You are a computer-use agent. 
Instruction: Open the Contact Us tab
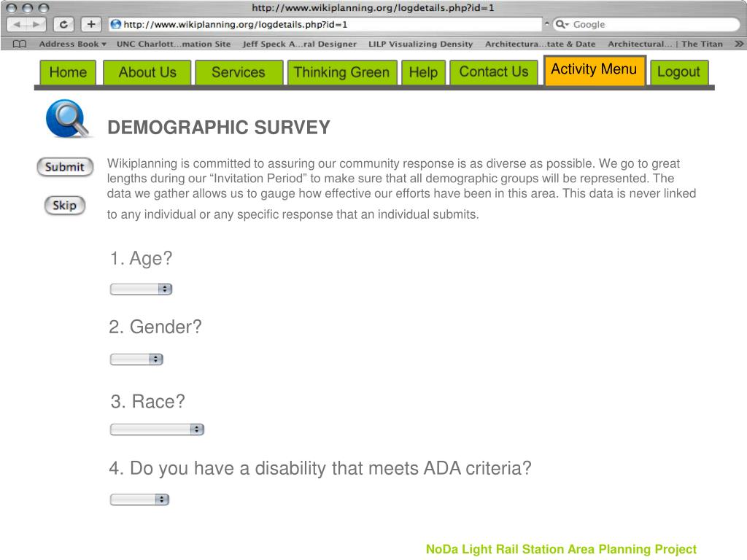click(x=494, y=72)
